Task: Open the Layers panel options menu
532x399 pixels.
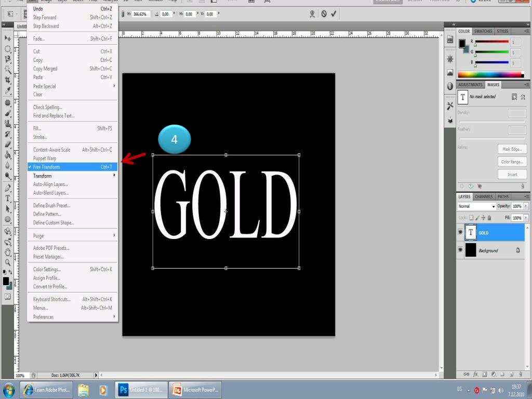Action: (526, 196)
